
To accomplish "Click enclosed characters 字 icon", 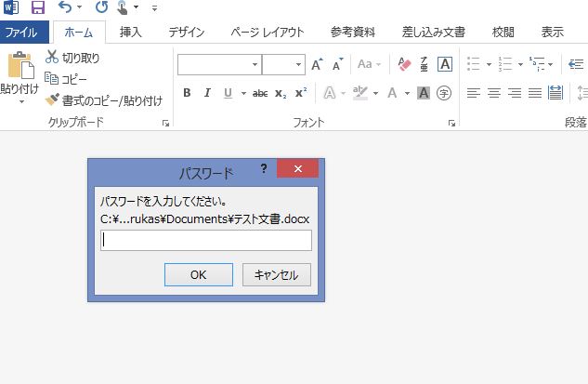I will coord(444,93).
